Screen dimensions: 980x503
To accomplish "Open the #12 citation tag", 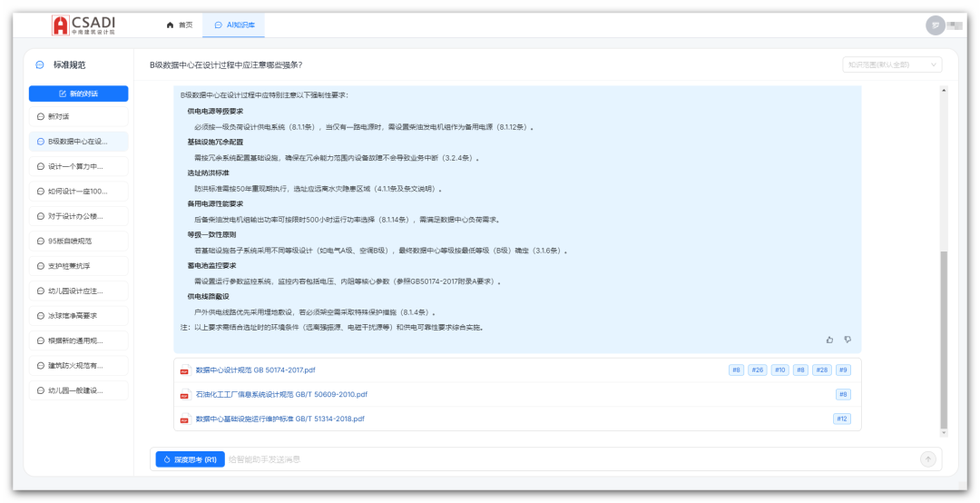I will click(842, 419).
